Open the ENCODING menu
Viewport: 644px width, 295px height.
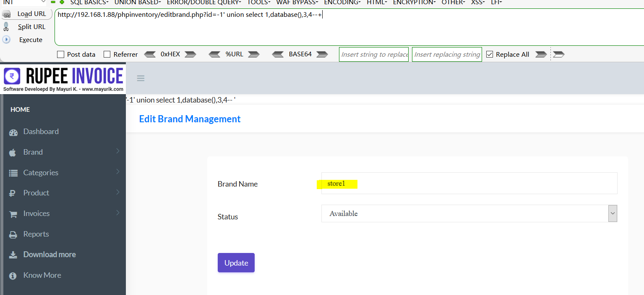[x=342, y=2]
